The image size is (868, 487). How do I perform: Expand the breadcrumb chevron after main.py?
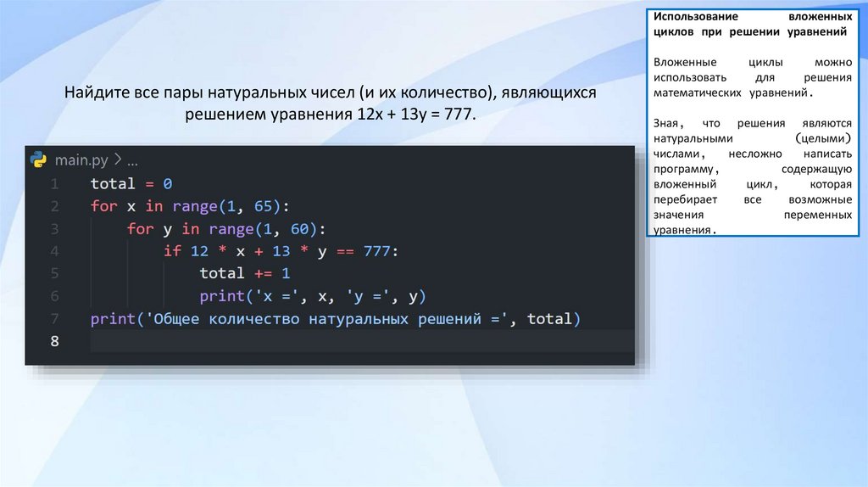117,160
